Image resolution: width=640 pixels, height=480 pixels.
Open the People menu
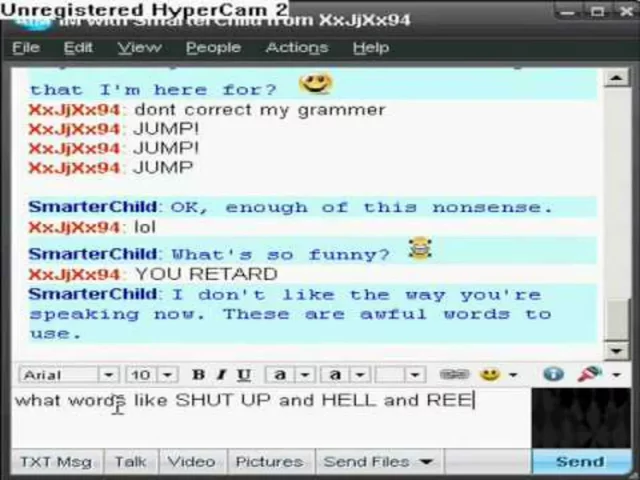(x=213, y=48)
